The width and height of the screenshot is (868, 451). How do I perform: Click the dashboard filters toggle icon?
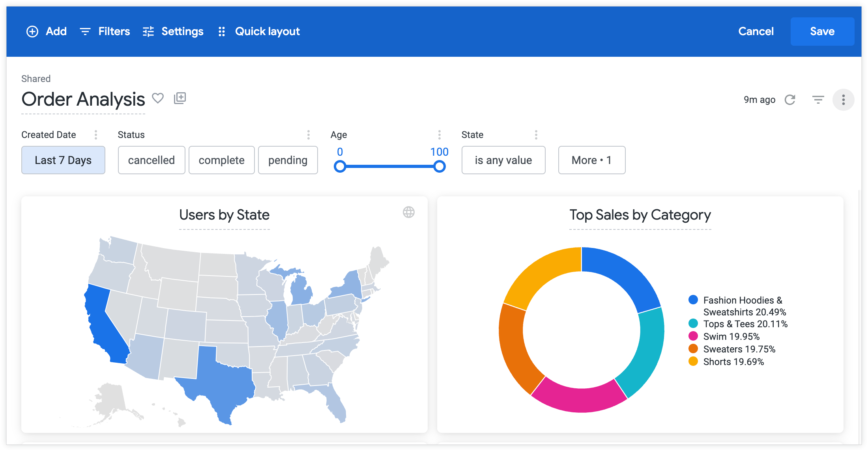818,100
